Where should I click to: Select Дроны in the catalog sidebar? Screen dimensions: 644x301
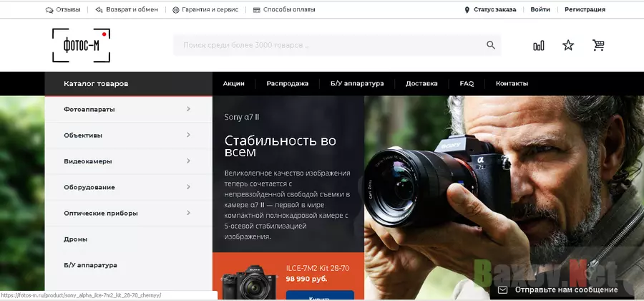pyautogui.click(x=76, y=239)
